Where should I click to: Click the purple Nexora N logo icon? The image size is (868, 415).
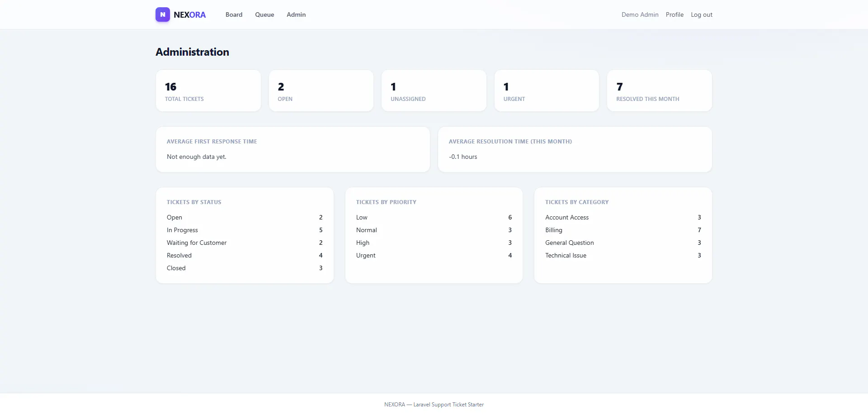[163, 14]
